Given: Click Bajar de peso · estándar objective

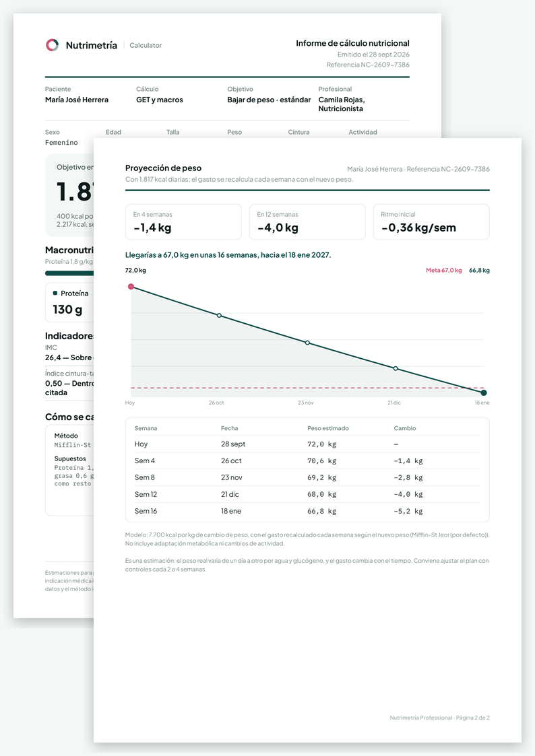Looking at the screenshot, I should click(x=270, y=100).
